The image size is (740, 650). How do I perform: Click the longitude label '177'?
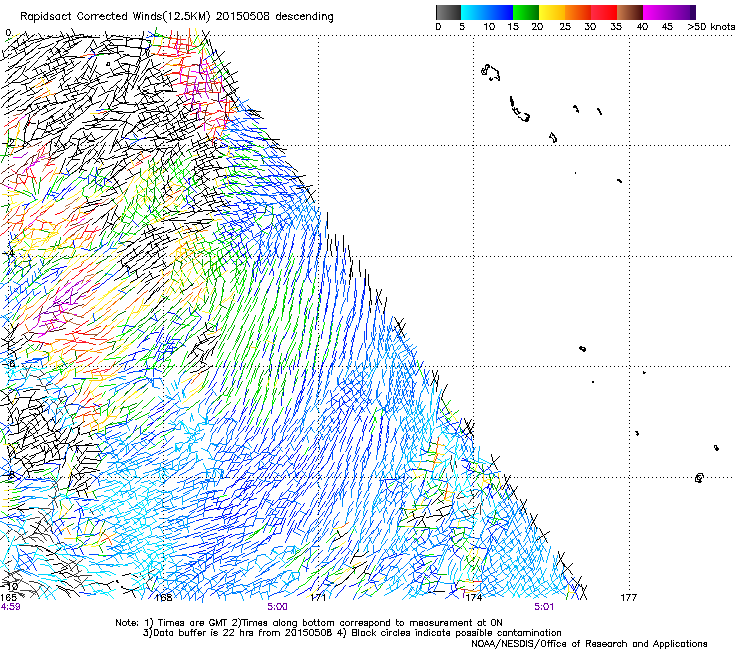pyautogui.click(x=629, y=598)
